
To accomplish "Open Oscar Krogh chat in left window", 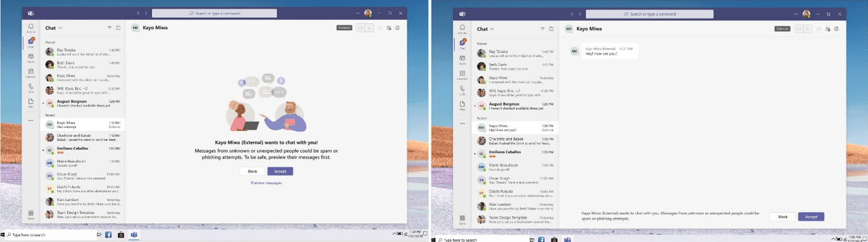I will click(x=83, y=176).
